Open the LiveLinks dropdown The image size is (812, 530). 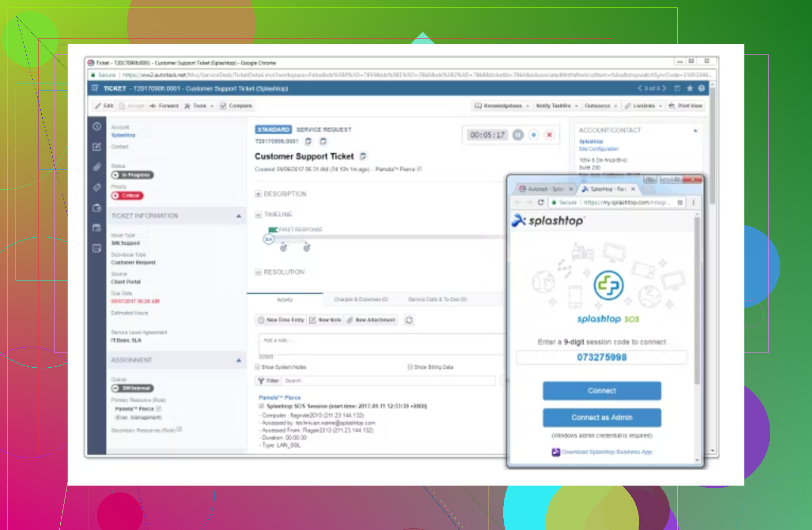[643, 106]
